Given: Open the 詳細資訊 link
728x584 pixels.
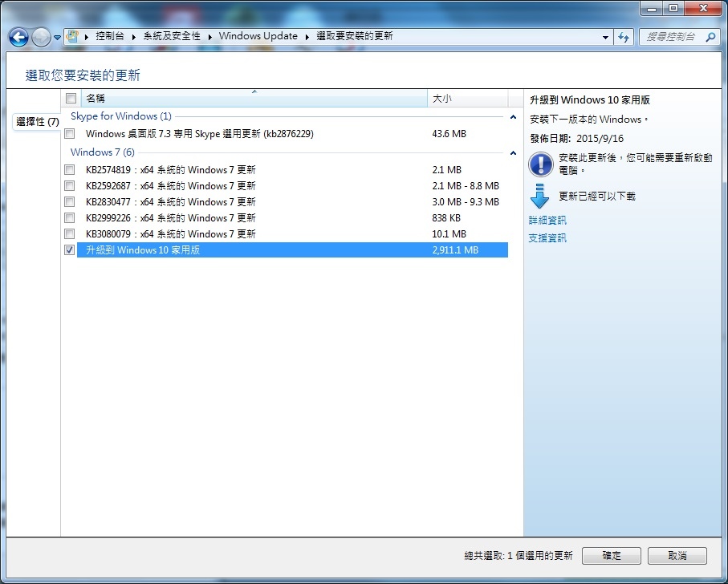Looking at the screenshot, I should click(x=547, y=220).
